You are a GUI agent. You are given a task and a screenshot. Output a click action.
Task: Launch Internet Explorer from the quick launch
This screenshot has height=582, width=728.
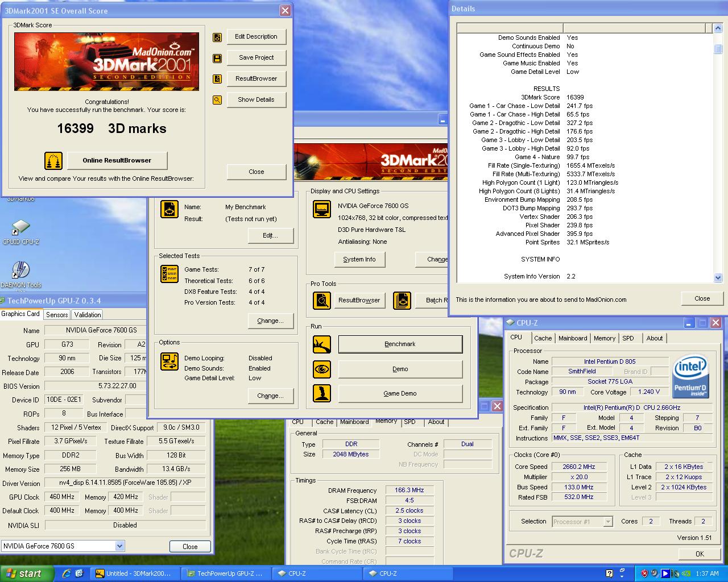pyautogui.click(x=67, y=573)
